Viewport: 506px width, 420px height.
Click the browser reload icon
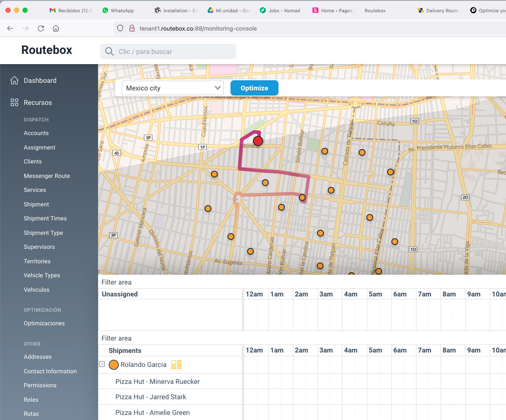(x=41, y=28)
